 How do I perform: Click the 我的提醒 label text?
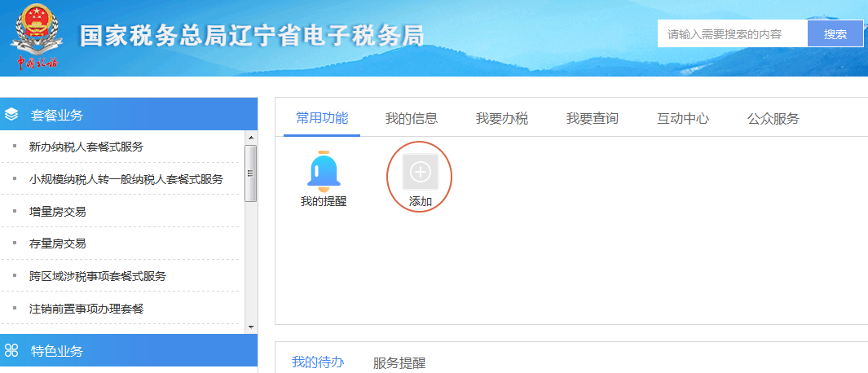(324, 201)
